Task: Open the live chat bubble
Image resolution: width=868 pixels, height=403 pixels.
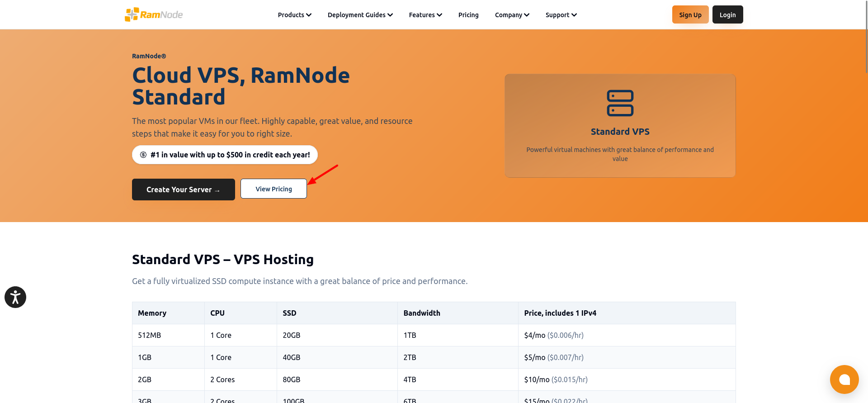Action: 844,379
